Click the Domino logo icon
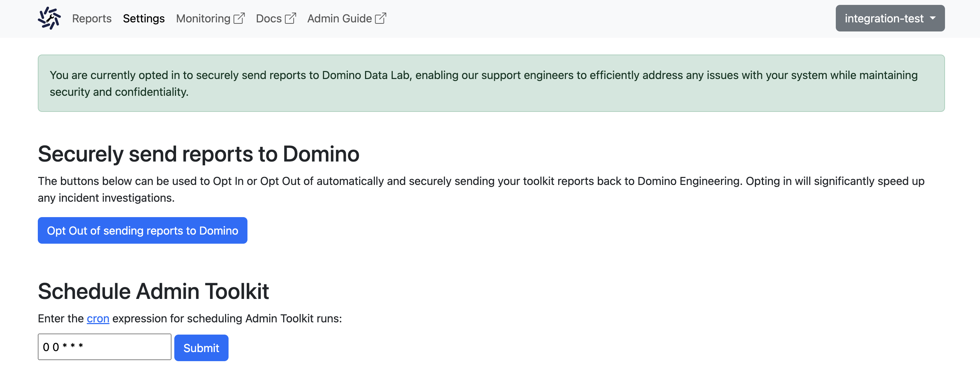Image resolution: width=980 pixels, height=365 pixels. pyautogui.click(x=49, y=18)
